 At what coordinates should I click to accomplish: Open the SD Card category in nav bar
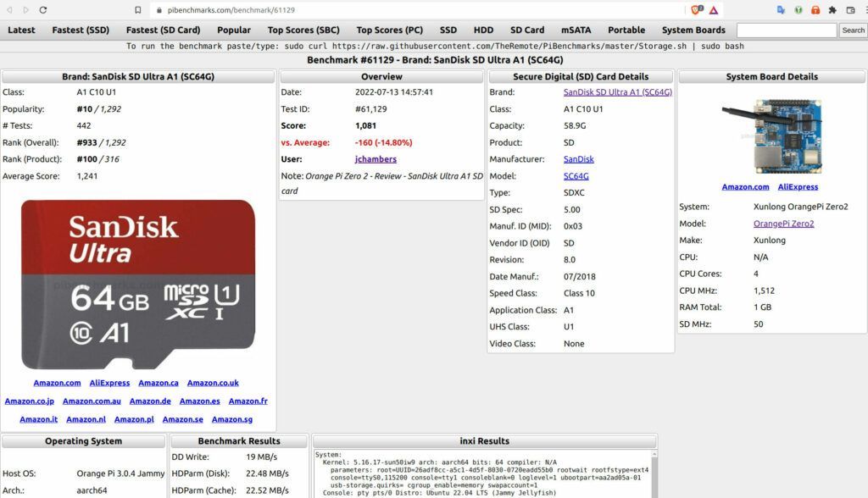tap(527, 30)
